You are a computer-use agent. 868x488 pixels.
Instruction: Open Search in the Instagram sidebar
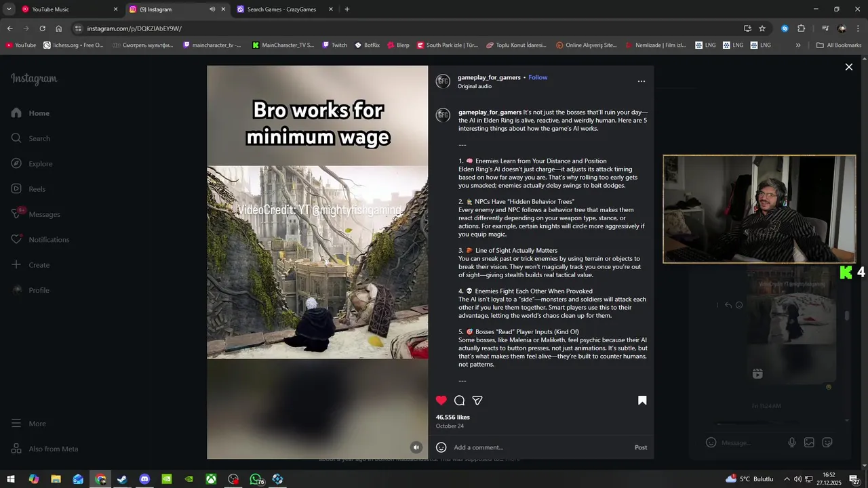(x=31, y=138)
